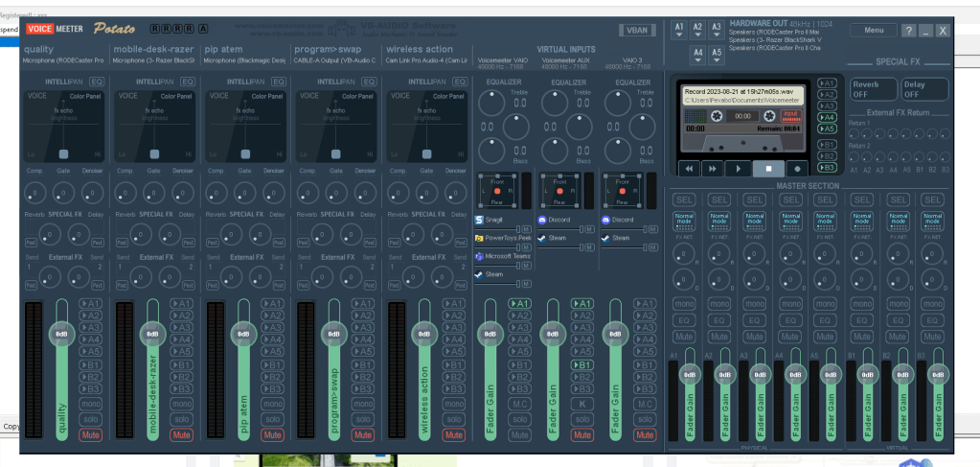Change Normal mode on the B1 master bus
The height and width of the screenshot is (467, 980).
tap(862, 221)
